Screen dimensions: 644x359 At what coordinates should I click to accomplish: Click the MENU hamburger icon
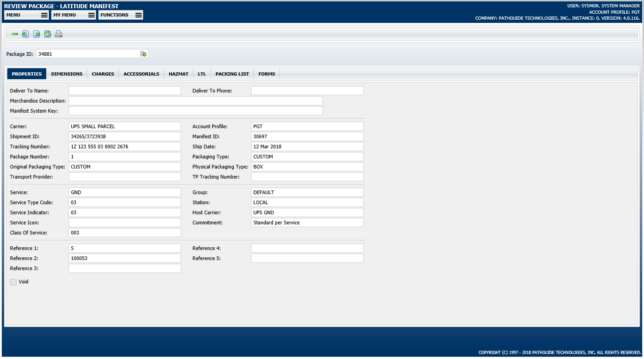(x=44, y=15)
